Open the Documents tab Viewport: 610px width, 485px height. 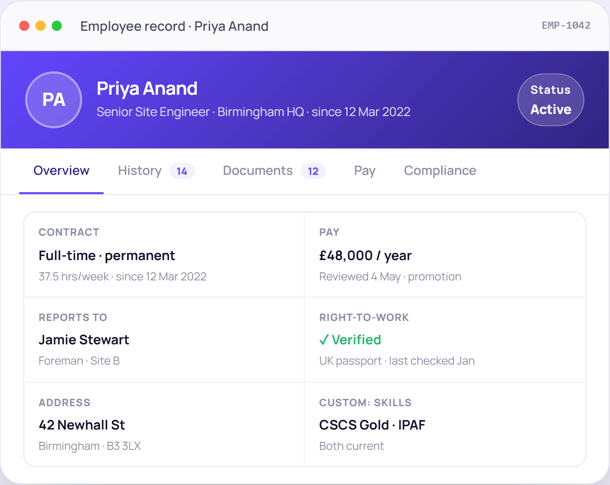274,171
